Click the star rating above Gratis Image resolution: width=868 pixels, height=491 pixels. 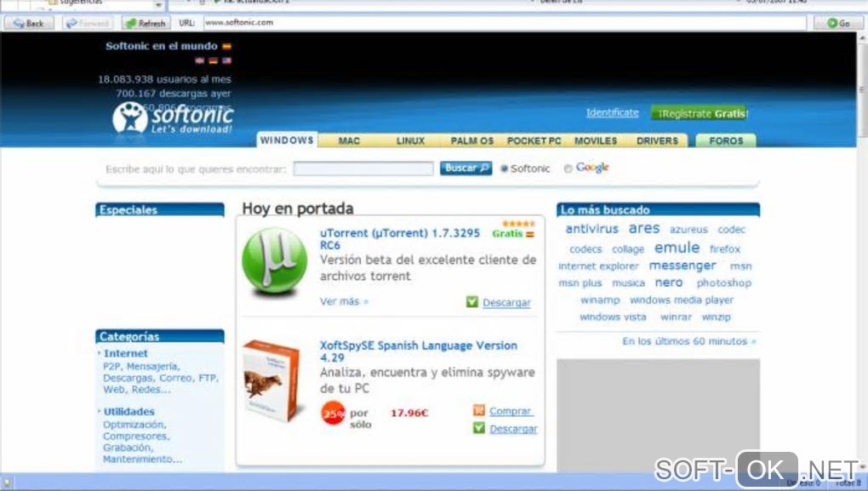[x=519, y=224]
